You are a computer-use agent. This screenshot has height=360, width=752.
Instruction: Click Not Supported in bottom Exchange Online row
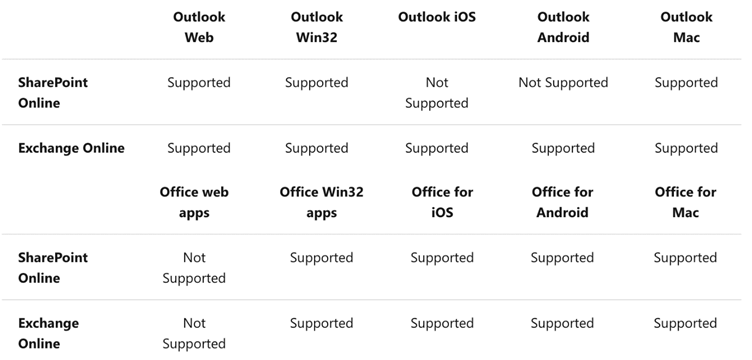[x=194, y=333]
